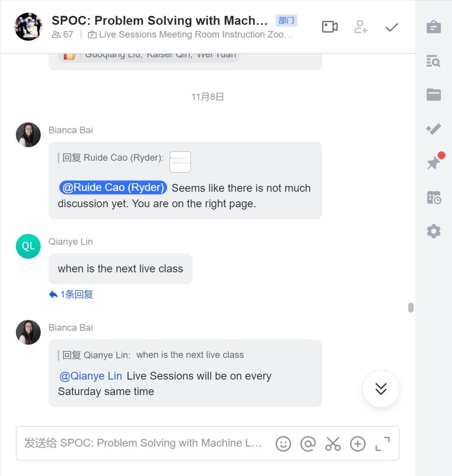
Task: Add a new member to the group
Action: point(360,26)
